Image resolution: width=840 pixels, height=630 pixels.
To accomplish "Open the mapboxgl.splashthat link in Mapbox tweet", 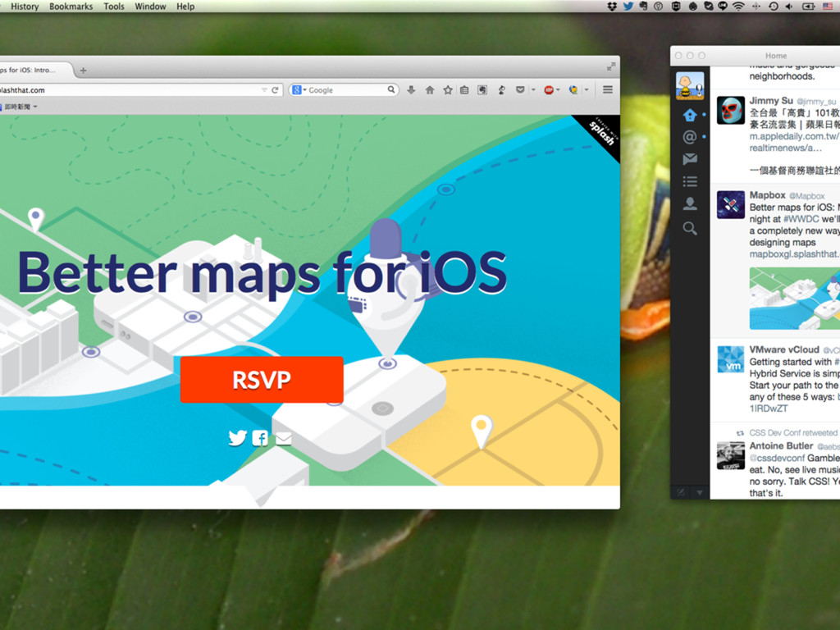I will tap(794, 254).
